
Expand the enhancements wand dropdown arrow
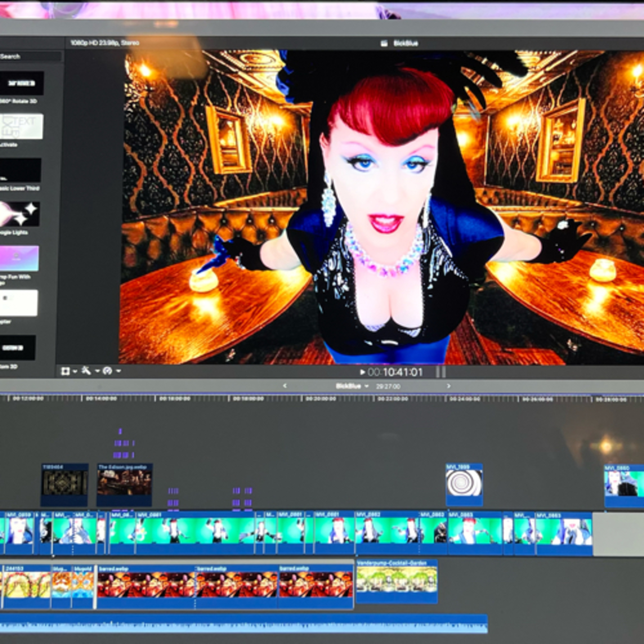coord(97,371)
